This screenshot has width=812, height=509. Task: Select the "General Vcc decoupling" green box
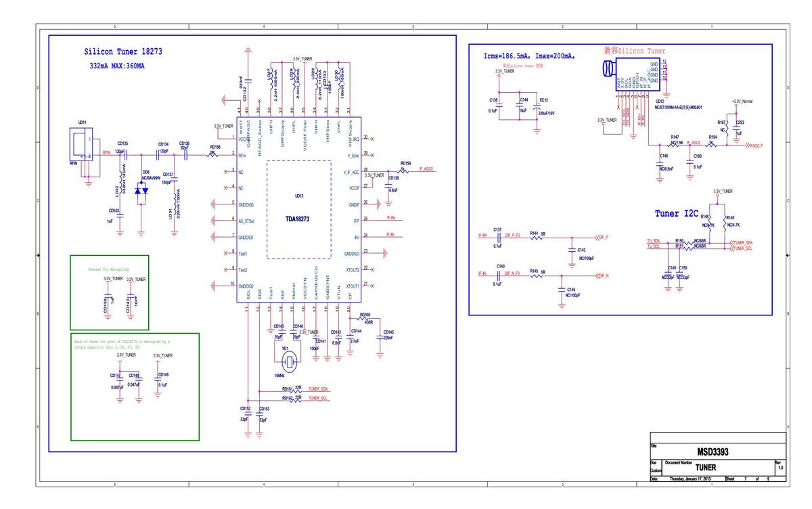[110, 292]
